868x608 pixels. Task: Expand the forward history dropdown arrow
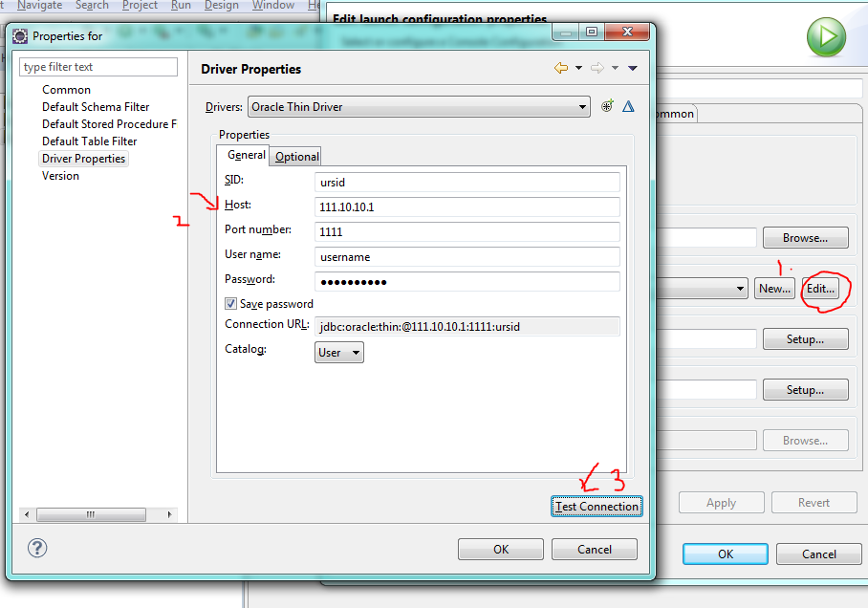click(x=615, y=68)
